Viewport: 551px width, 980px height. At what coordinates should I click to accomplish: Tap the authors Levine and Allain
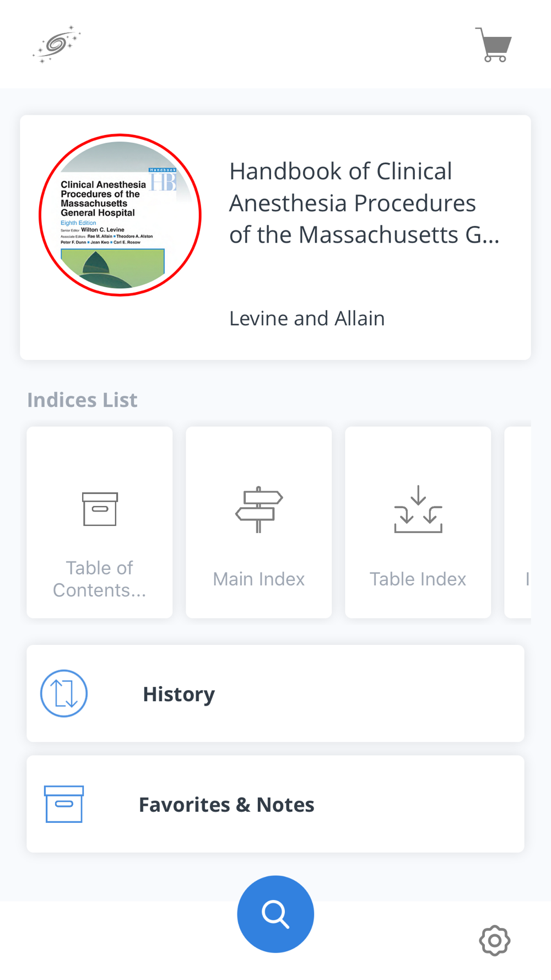point(307,318)
